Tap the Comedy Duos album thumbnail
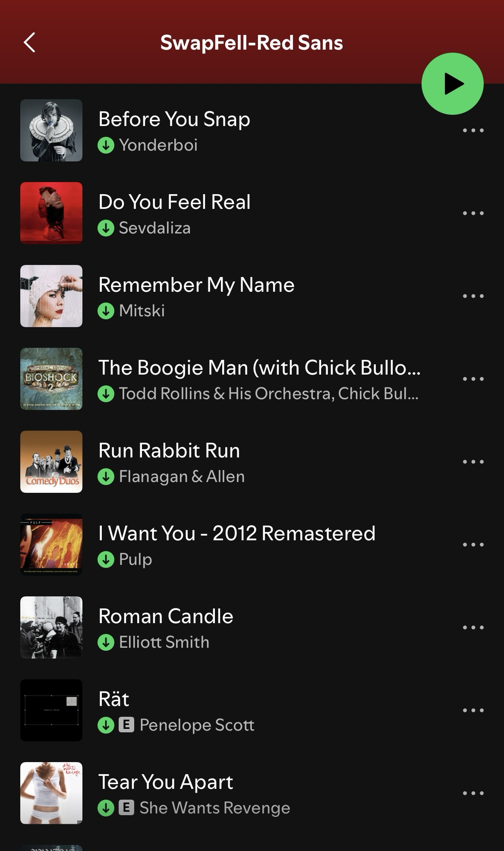Image resolution: width=504 pixels, height=851 pixels. coord(51,462)
